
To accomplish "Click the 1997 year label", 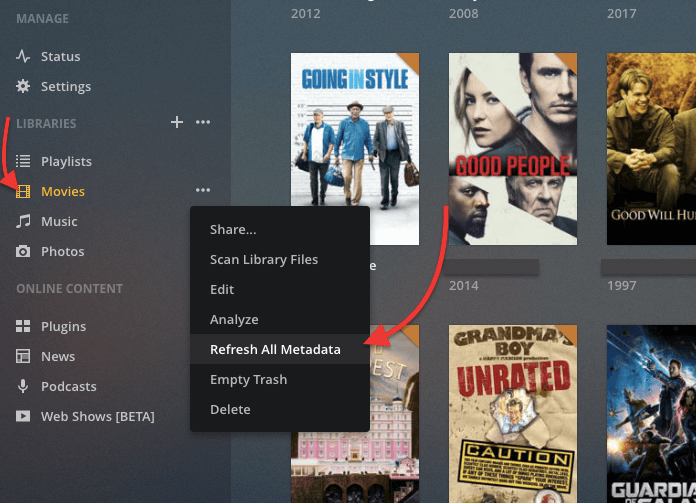I will 621,285.
